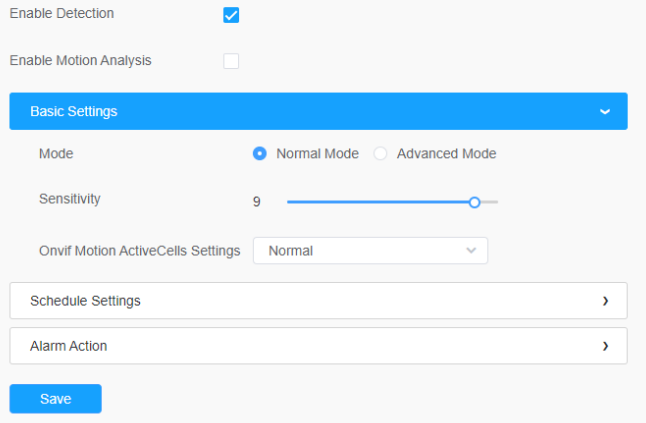
Task: Choose the Advanced Mode radio button
Action: 380,154
